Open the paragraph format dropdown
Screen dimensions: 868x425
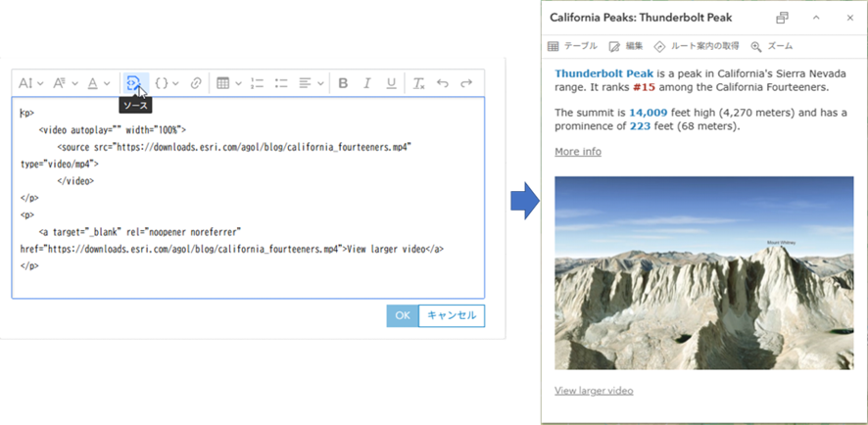pos(66,83)
